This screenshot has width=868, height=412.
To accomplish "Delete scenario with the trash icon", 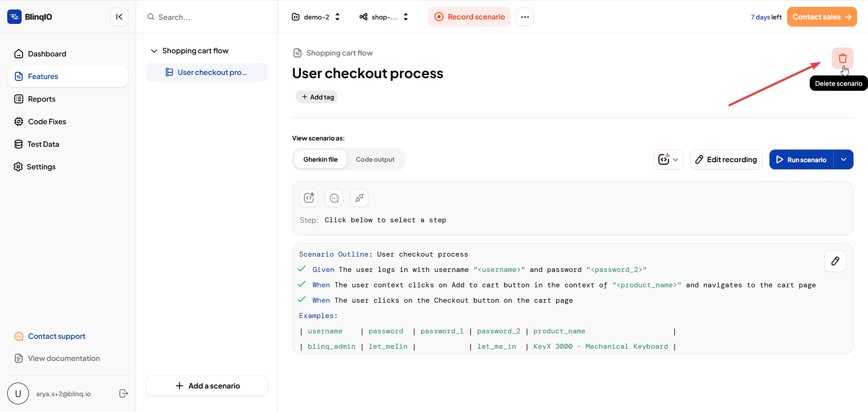I will (843, 58).
